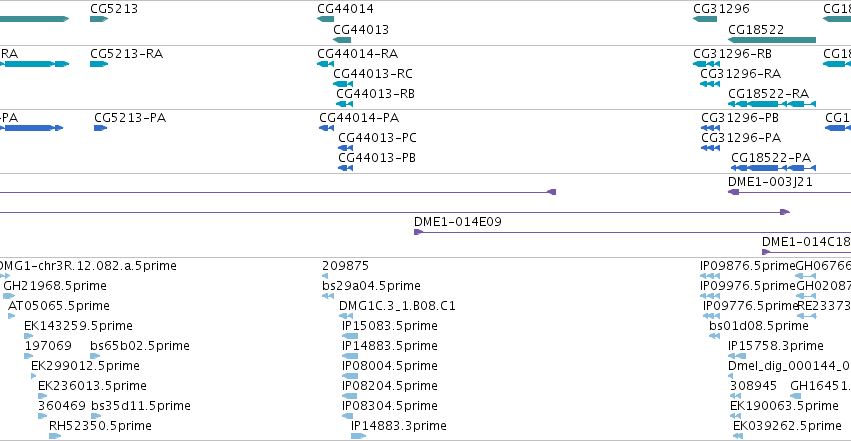Select the DMG1-chr3R.12.082.a.5prime feature

click(5, 276)
